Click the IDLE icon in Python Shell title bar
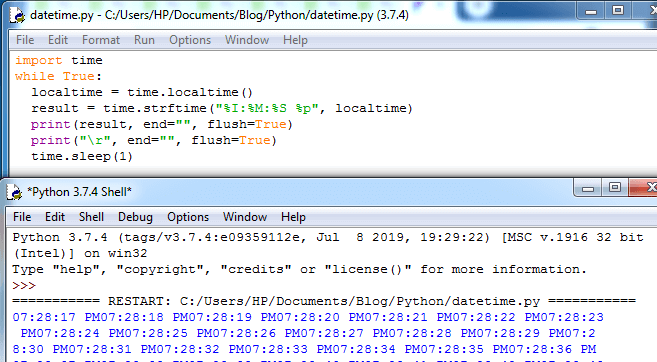The width and height of the screenshot is (657, 362). coord(15,192)
